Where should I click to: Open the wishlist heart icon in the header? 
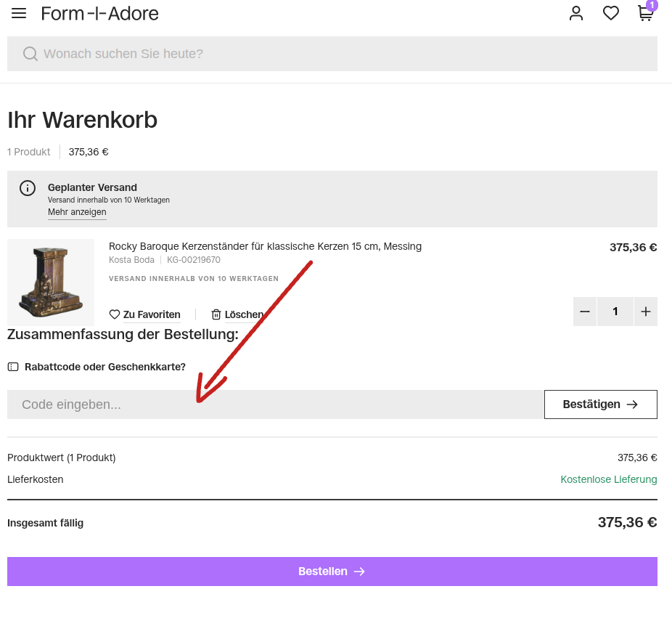click(611, 13)
